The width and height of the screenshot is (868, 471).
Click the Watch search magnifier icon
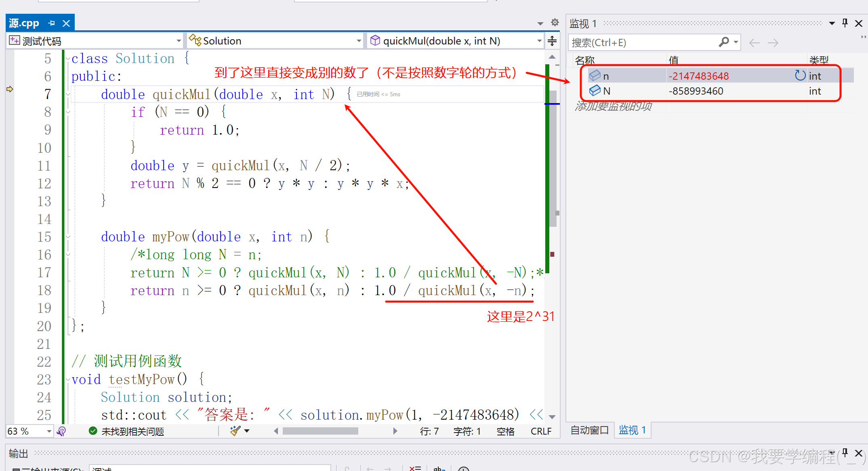click(x=724, y=42)
